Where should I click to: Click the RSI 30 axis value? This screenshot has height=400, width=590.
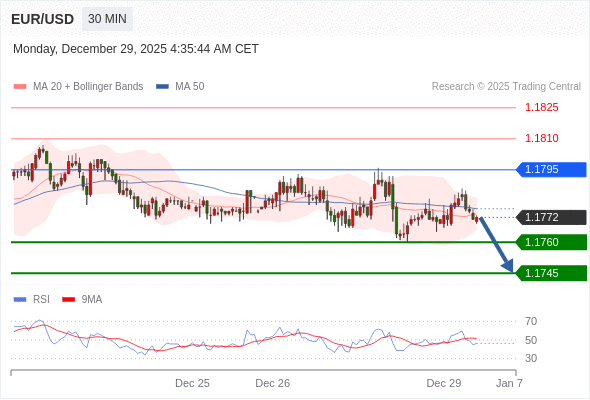click(531, 358)
